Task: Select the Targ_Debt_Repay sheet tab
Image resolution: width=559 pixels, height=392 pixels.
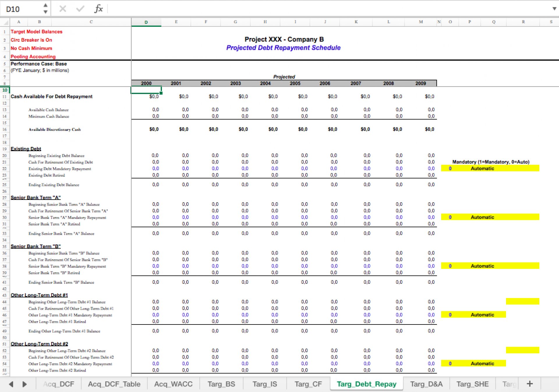Action: (x=367, y=384)
